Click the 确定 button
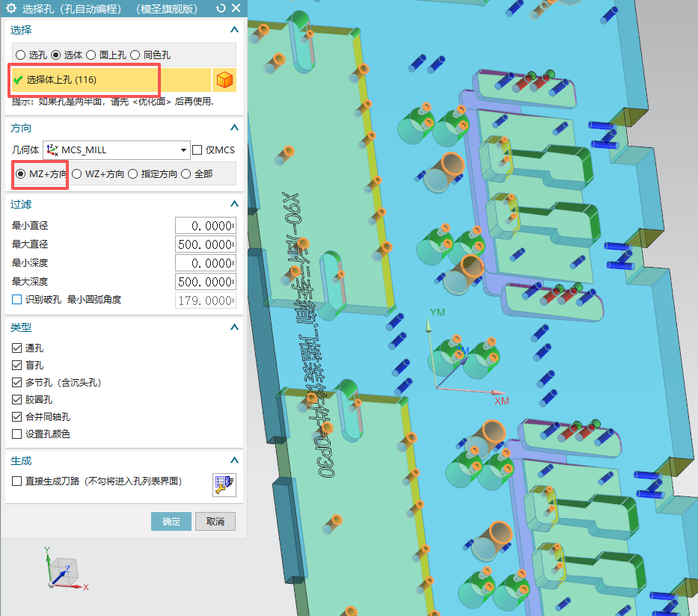 171,521
